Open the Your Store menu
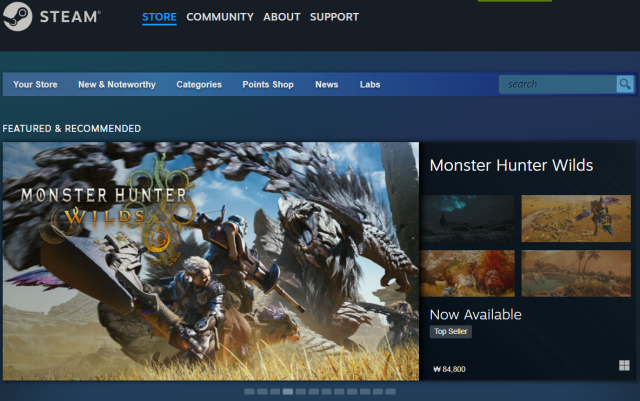640x401 pixels. [35, 85]
